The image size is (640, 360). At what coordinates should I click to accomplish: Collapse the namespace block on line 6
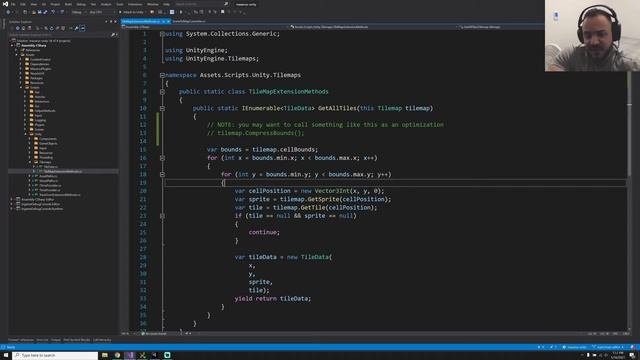[162, 75]
